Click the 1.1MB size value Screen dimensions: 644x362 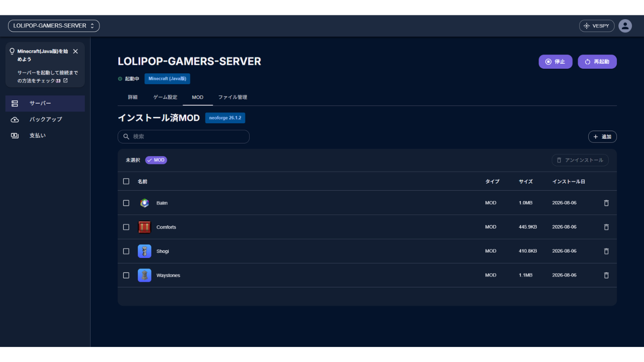point(525,276)
